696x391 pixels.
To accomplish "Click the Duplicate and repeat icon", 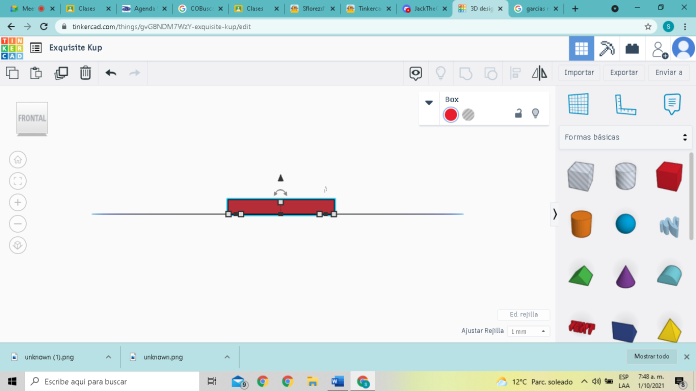I will point(61,73).
